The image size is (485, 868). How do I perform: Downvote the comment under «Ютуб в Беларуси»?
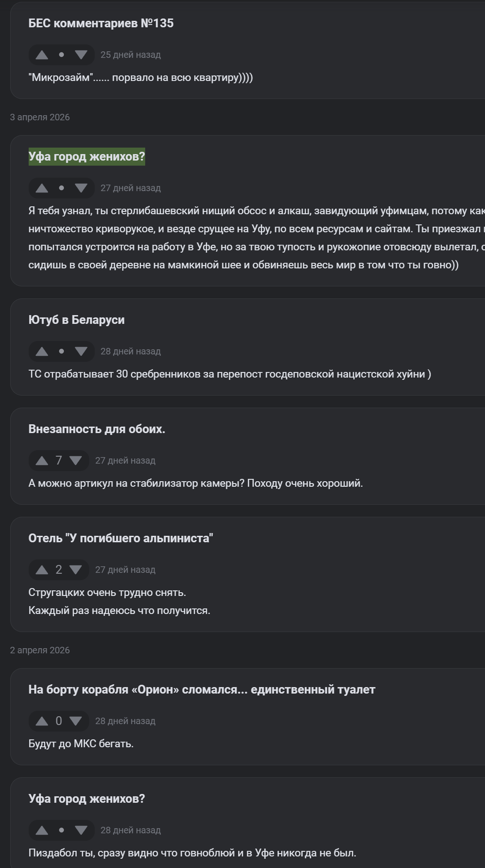coord(81,352)
